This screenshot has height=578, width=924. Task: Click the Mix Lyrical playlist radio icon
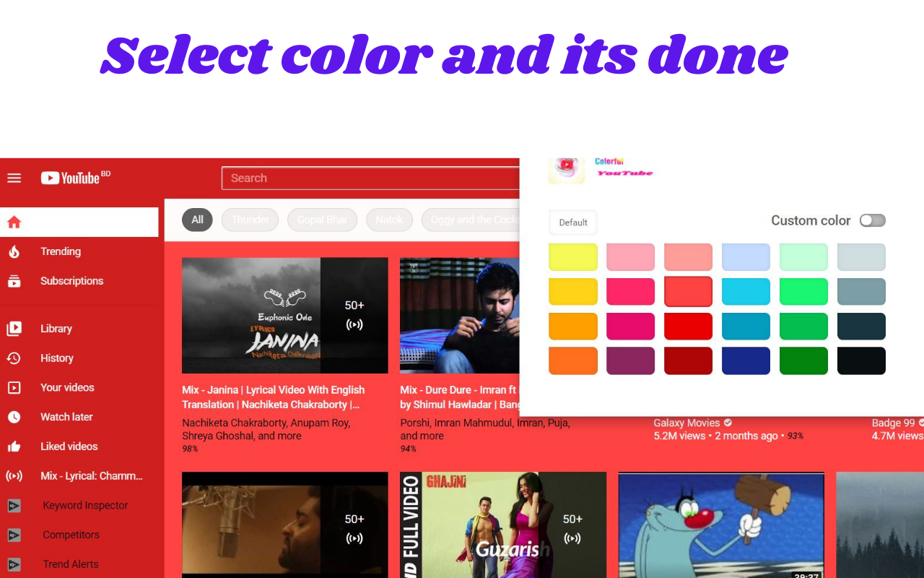point(14,476)
